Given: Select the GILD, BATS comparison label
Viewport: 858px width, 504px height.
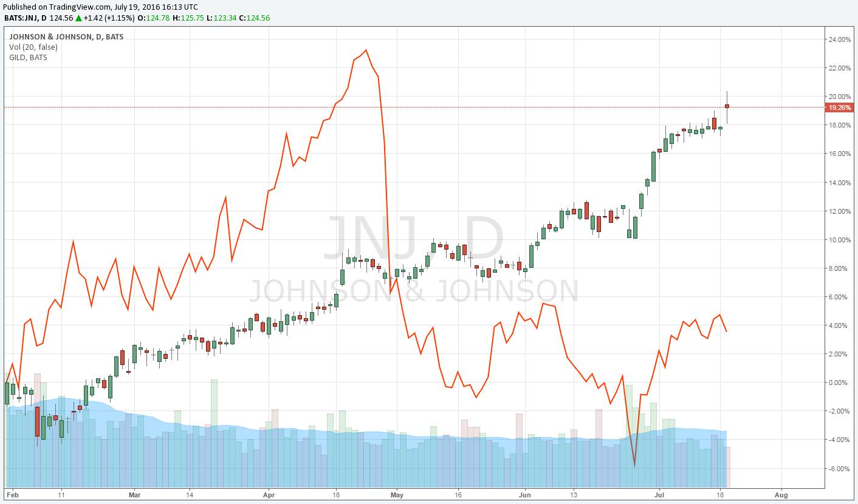Looking at the screenshot, I should click(x=28, y=58).
